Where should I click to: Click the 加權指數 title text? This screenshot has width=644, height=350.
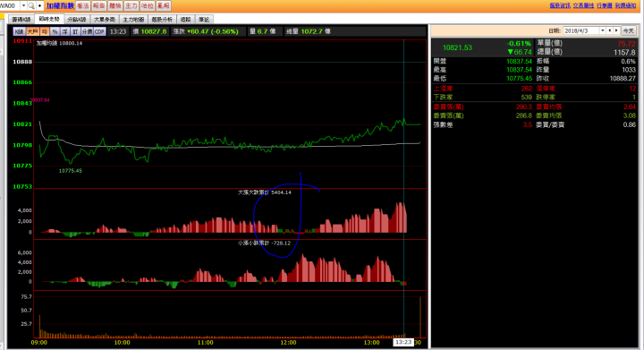(60, 5)
